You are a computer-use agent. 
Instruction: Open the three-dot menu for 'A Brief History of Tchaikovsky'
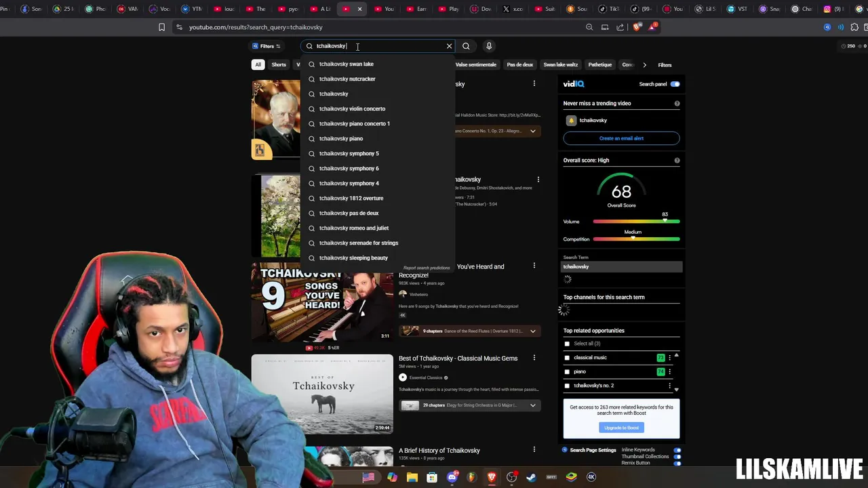point(534,449)
